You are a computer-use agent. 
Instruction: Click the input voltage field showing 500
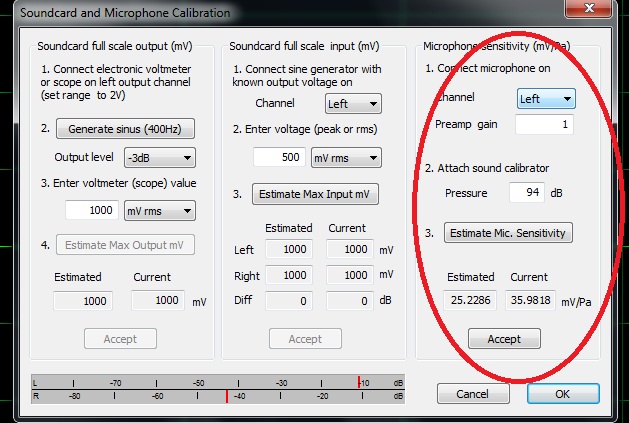[279, 157]
